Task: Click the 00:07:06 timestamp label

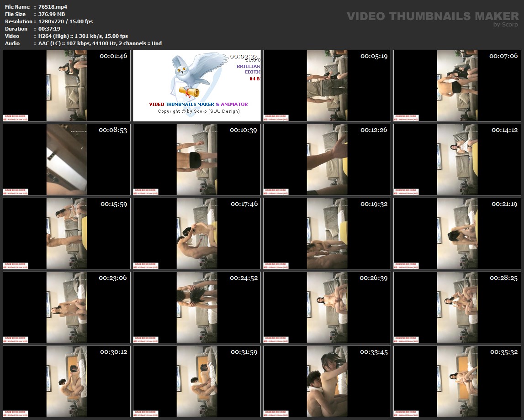Action: tap(503, 56)
